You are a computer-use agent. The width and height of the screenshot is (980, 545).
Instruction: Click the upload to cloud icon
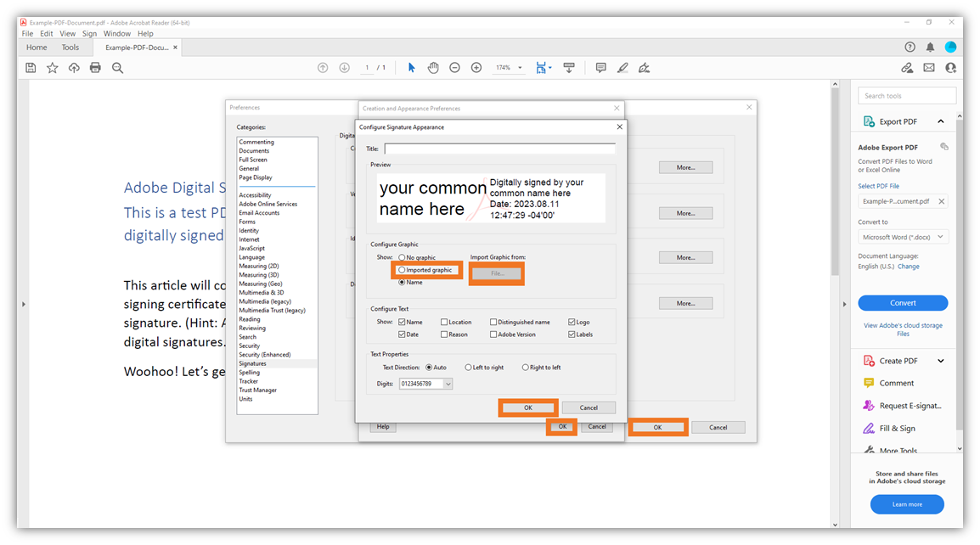click(x=74, y=68)
